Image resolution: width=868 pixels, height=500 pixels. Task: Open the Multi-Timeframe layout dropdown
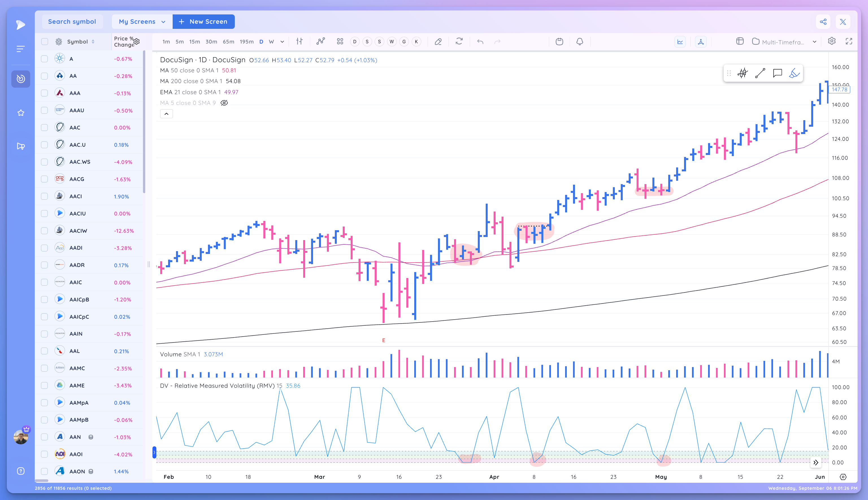point(784,42)
